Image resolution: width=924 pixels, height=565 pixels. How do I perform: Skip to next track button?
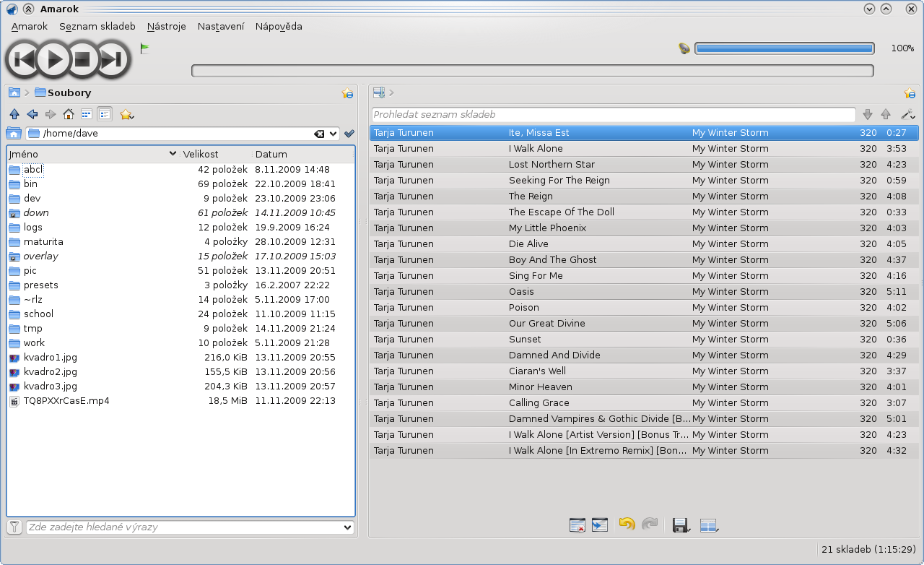click(x=111, y=60)
